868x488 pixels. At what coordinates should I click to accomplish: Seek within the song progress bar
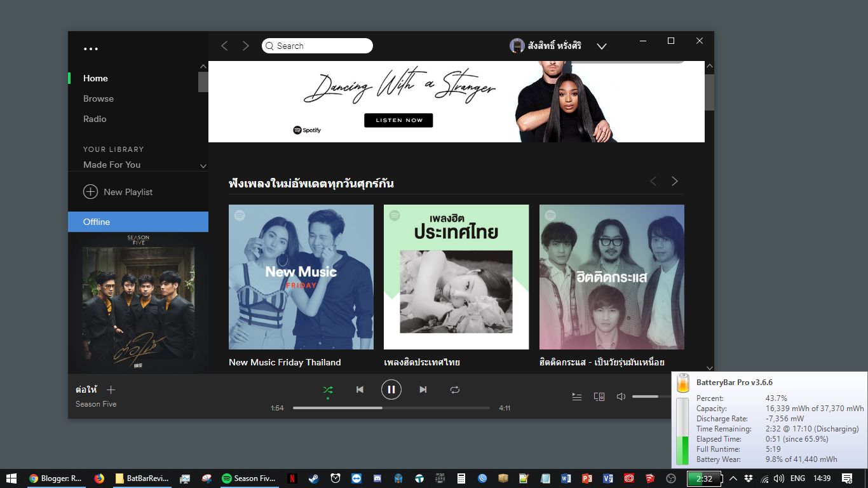[x=391, y=408]
